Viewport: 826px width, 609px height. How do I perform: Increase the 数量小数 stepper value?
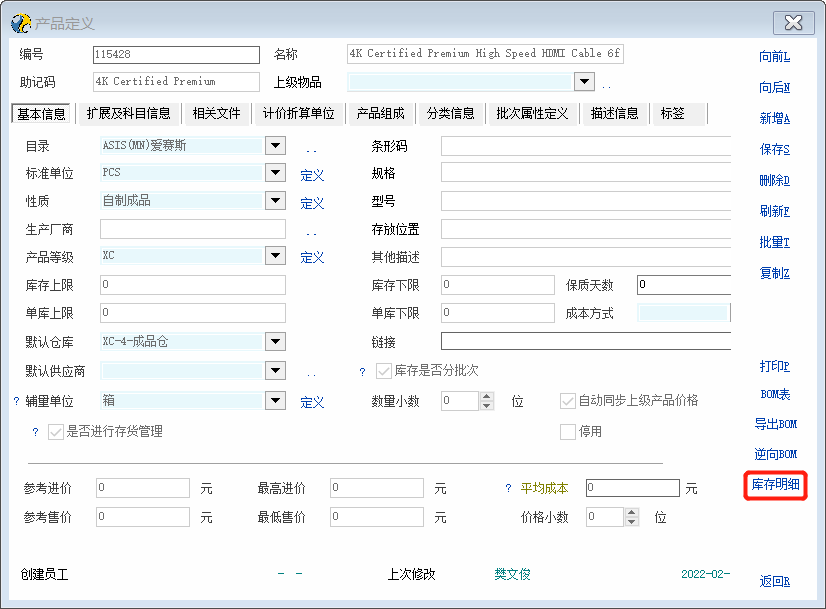click(487, 396)
